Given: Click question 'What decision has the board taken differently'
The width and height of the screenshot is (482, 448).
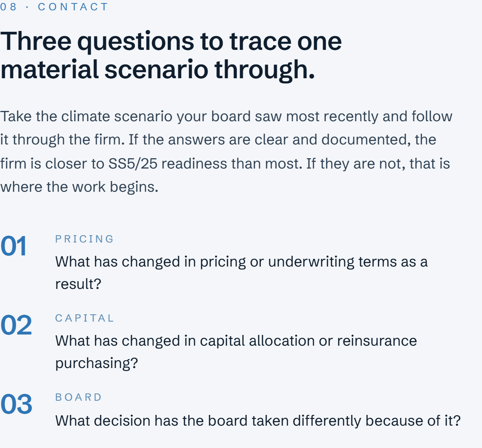Looking at the screenshot, I should pyautogui.click(x=258, y=420).
